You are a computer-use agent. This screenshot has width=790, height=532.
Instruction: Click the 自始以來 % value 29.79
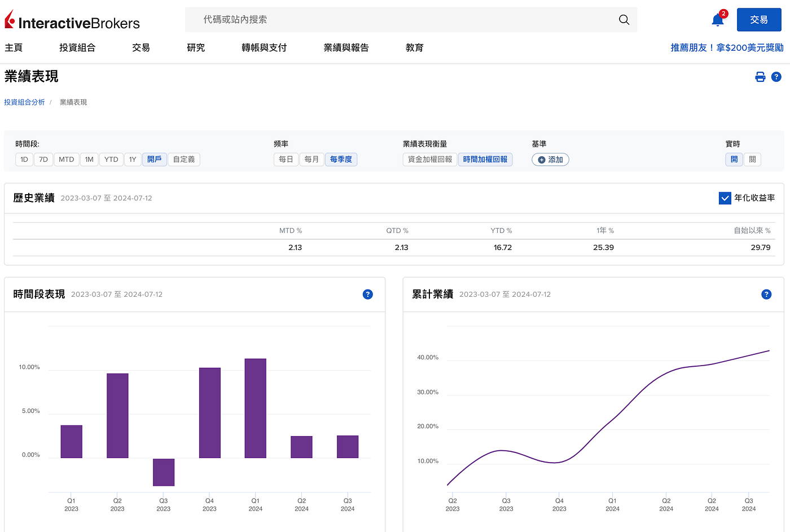(761, 248)
